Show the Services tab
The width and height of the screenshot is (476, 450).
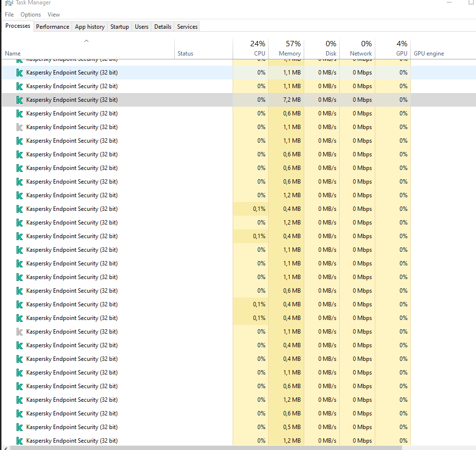point(187,27)
